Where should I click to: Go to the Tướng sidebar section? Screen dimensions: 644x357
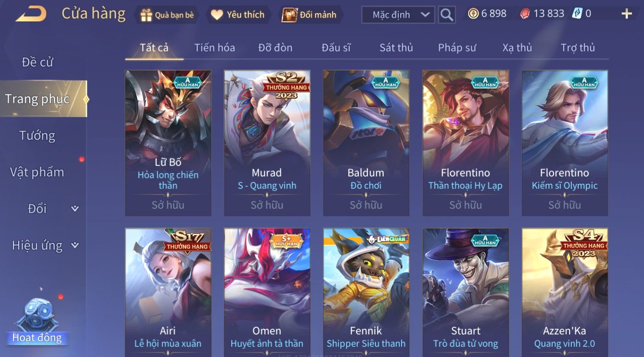(37, 136)
